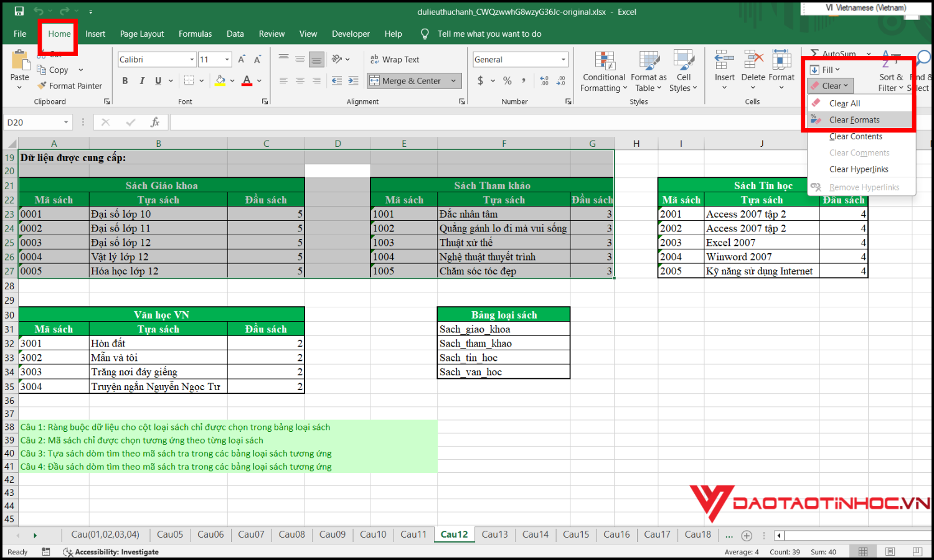Open the Merge & Center dropdown arrow

(x=453, y=81)
